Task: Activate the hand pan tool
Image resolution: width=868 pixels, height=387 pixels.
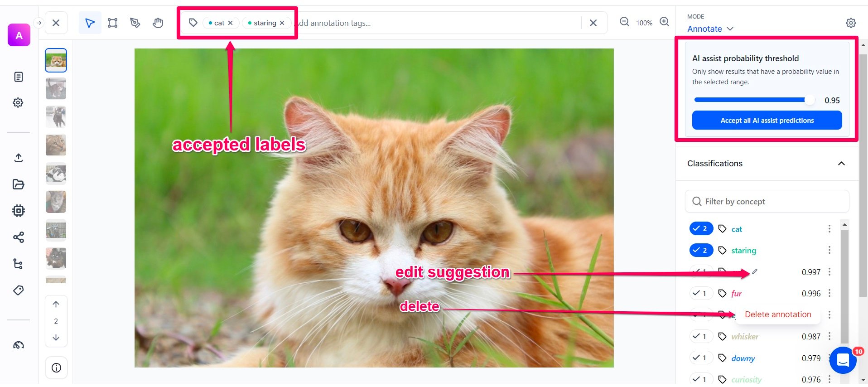Action: tap(158, 23)
